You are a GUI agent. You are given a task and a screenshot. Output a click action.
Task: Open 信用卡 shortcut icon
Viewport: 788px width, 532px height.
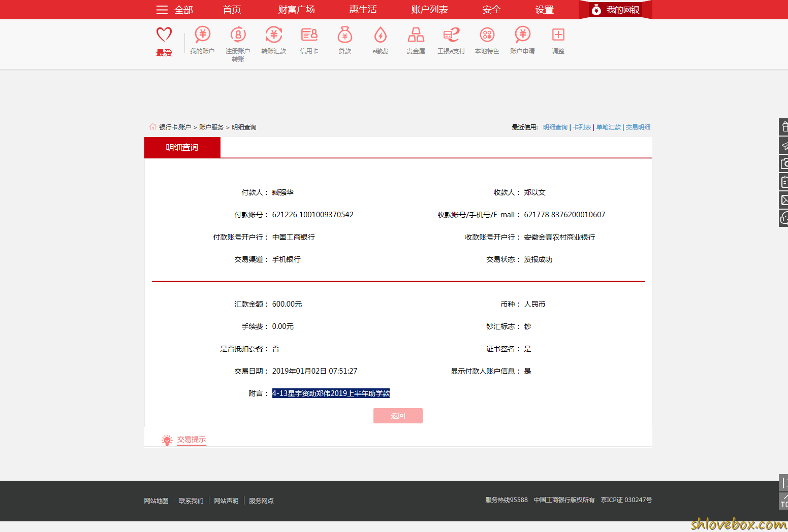coord(309,35)
